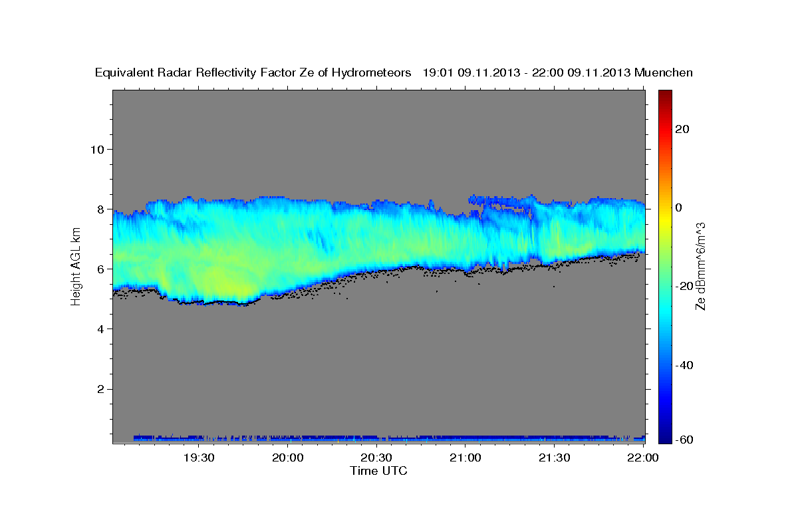Screen dimensions: 798x532
Task: Click the height tick label 6
Action: 102,269
